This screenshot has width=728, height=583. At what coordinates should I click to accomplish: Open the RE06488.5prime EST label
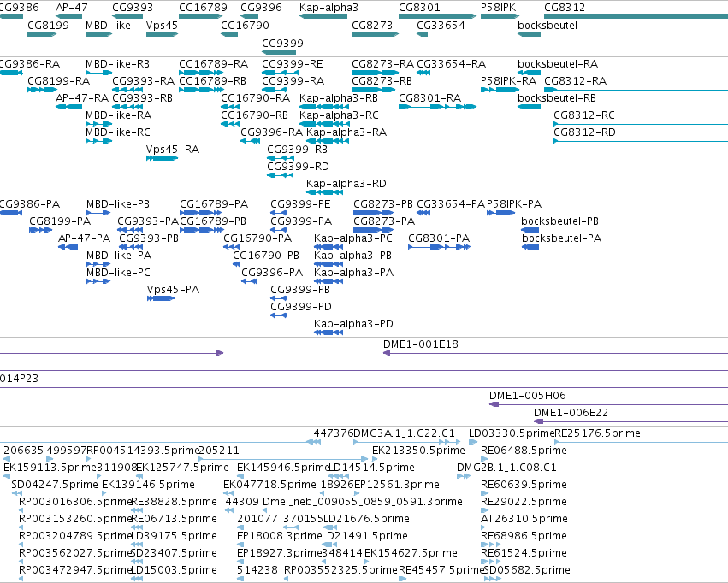(x=524, y=450)
